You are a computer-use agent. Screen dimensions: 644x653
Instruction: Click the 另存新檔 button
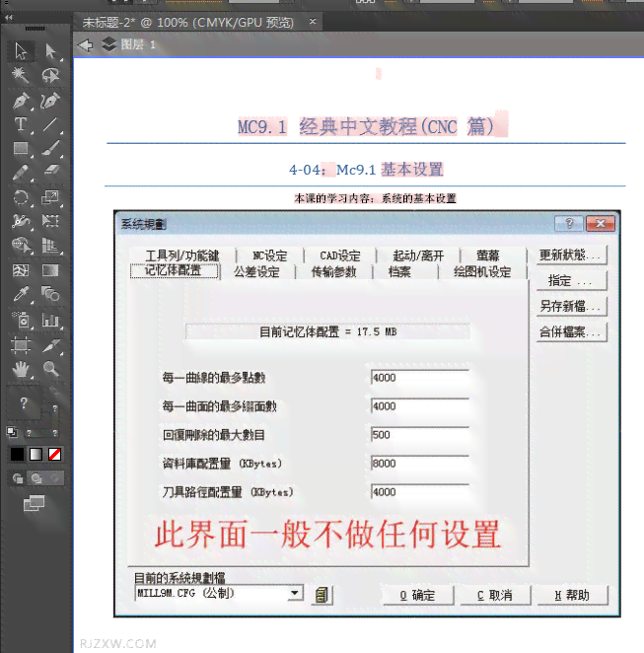point(571,307)
